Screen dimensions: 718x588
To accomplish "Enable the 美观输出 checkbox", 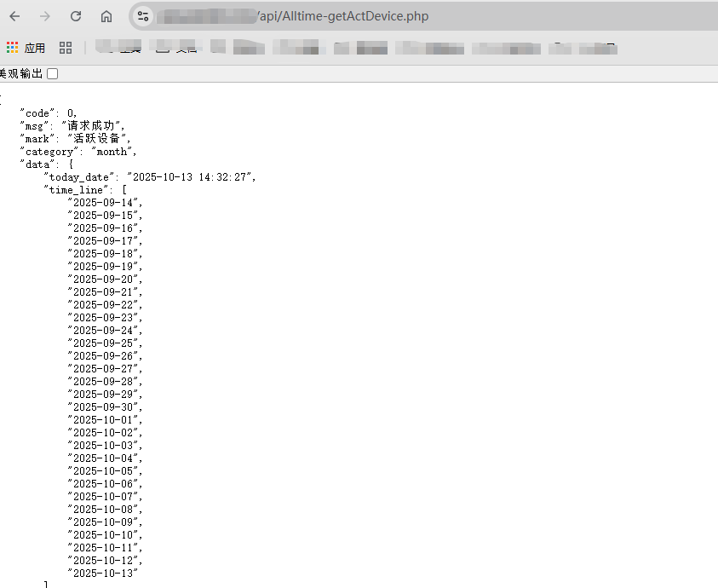I will (53, 74).
